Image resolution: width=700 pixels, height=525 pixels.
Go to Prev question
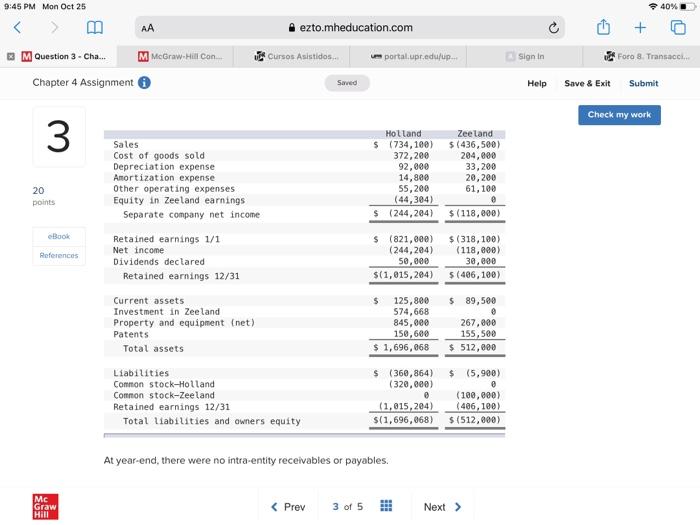click(x=288, y=507)
